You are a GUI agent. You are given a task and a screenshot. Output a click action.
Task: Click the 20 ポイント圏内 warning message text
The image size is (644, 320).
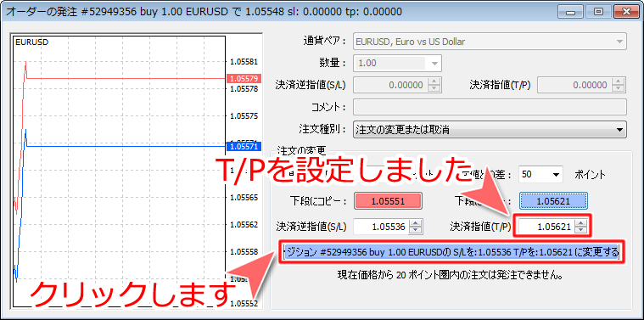pyautogui.click(x=450, y=274)
